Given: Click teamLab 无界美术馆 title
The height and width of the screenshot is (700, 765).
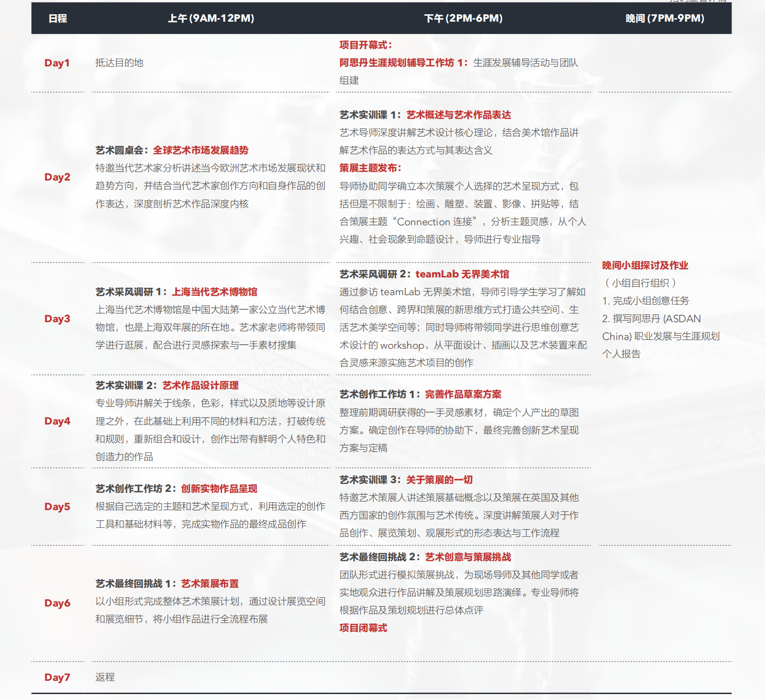Looking at the screenshot, I should [x=462, y=274].
